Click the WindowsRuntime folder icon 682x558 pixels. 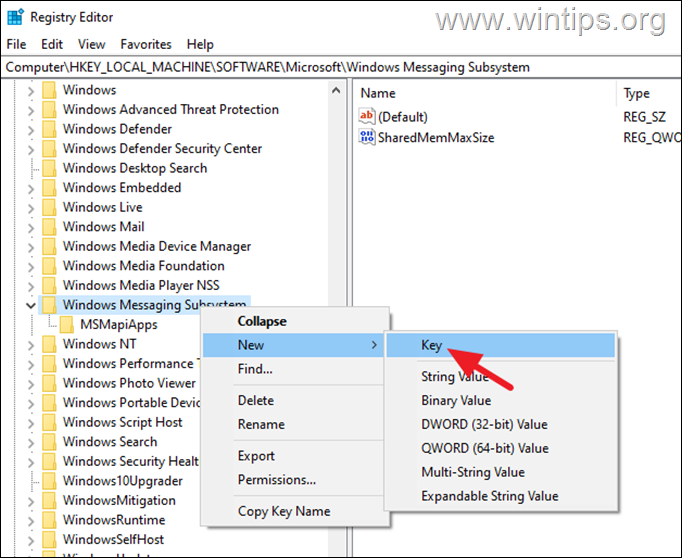[x=49, y=521]
